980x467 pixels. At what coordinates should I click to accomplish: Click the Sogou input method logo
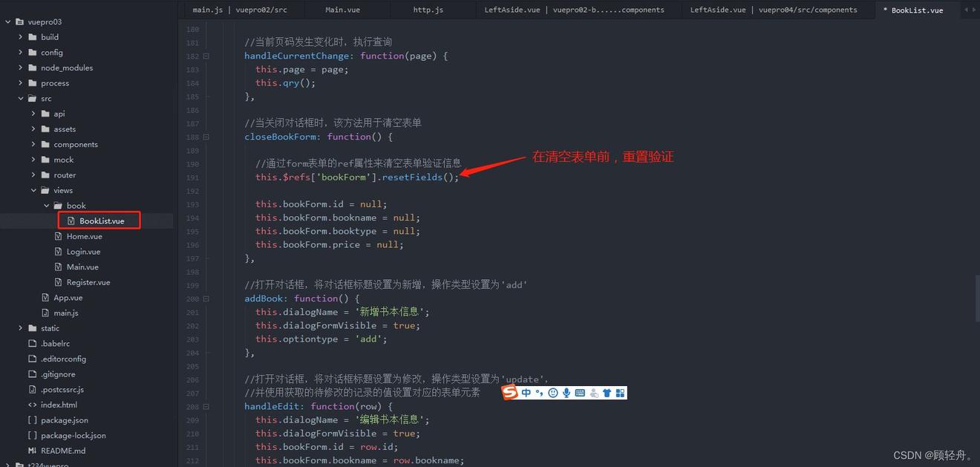(x=510, y=393)
